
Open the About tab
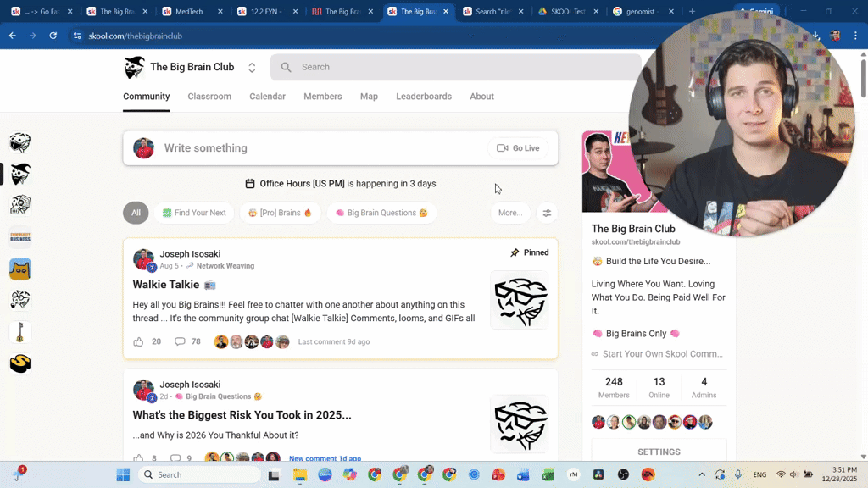(x=481, y=97)
